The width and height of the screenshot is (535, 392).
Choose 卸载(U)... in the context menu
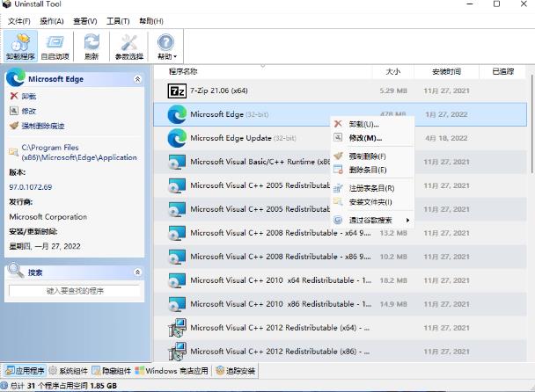point(363,124)
